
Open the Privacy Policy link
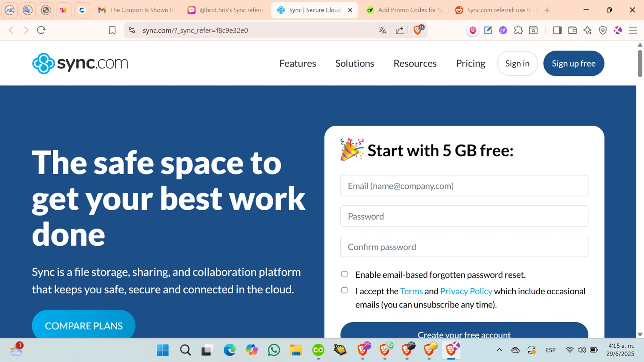[x=466, y=291]
